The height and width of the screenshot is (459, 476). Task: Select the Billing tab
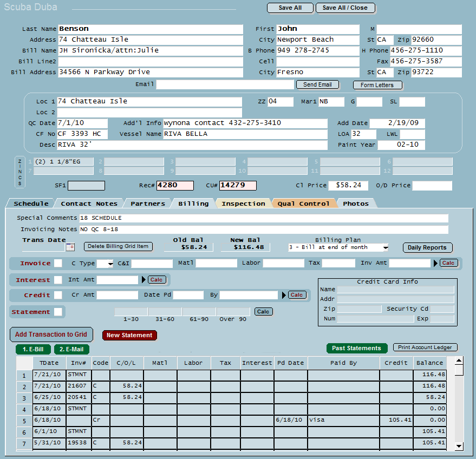193,204
